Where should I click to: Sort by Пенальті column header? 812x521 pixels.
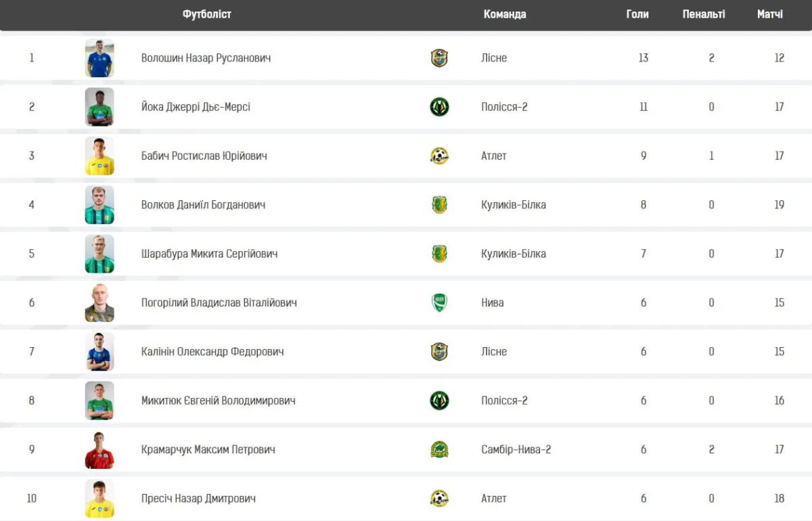pyautogui.click(x=703, y=14)
